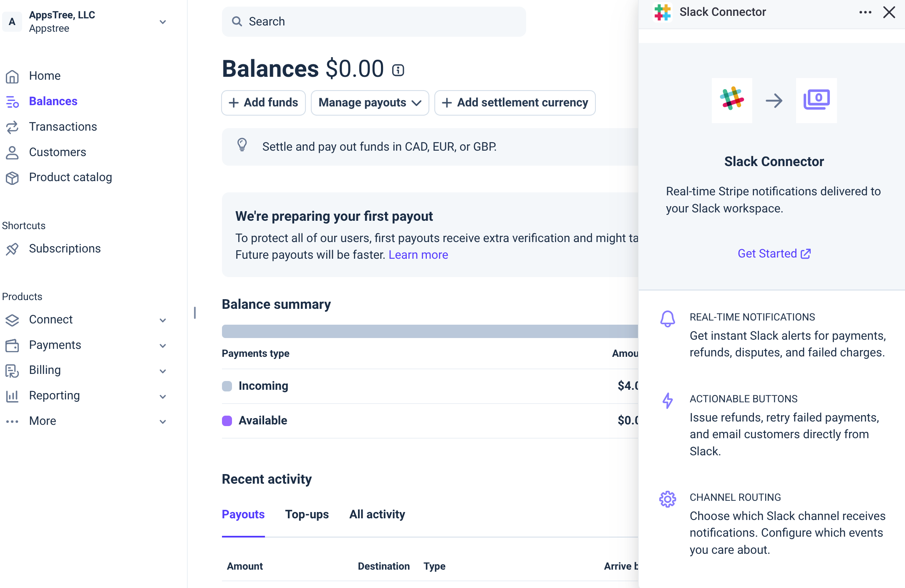Click the lightbulb tip icon
905x588 pixels.
(x=242, y=145)
